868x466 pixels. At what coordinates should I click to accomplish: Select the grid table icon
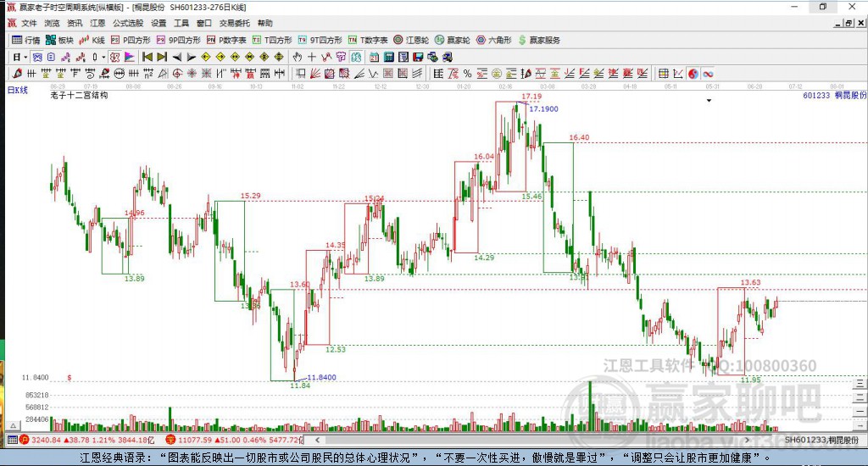[x=663, y=74]
